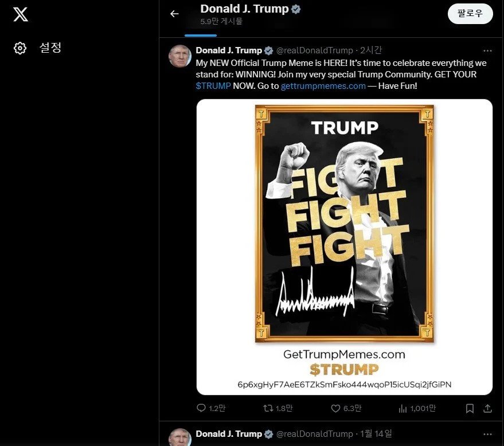Click the Trump profile avatar on first post
Screen dimensions: 504x446
180,56
